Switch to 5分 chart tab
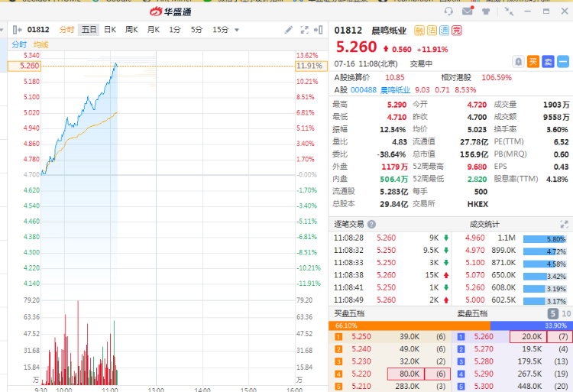This screenshot has width=573, height=392. coord(196,30)
